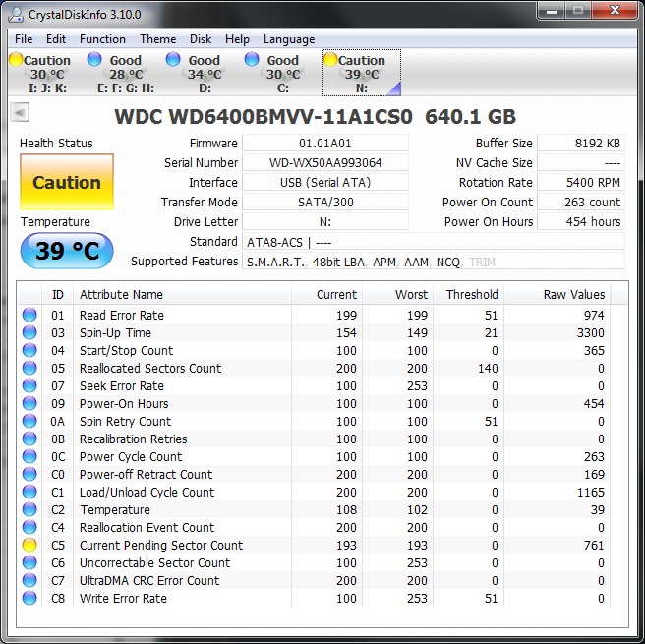The height and width of the screenshot is (644, 645).
Task: Click the blue status icon for Power-On Hours
Action: coord(29,403)
